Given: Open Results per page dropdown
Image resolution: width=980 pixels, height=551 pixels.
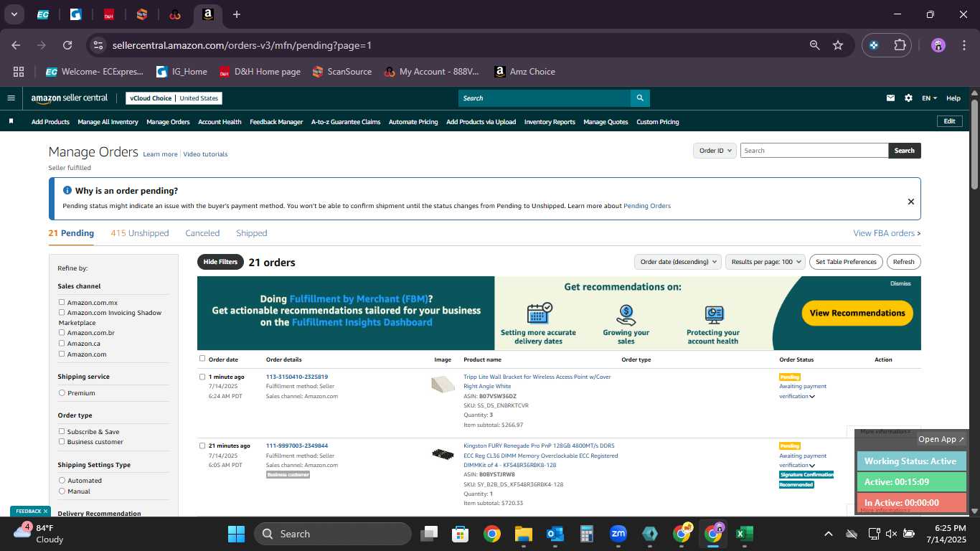Looking at the screenshot, I should 765,262.
